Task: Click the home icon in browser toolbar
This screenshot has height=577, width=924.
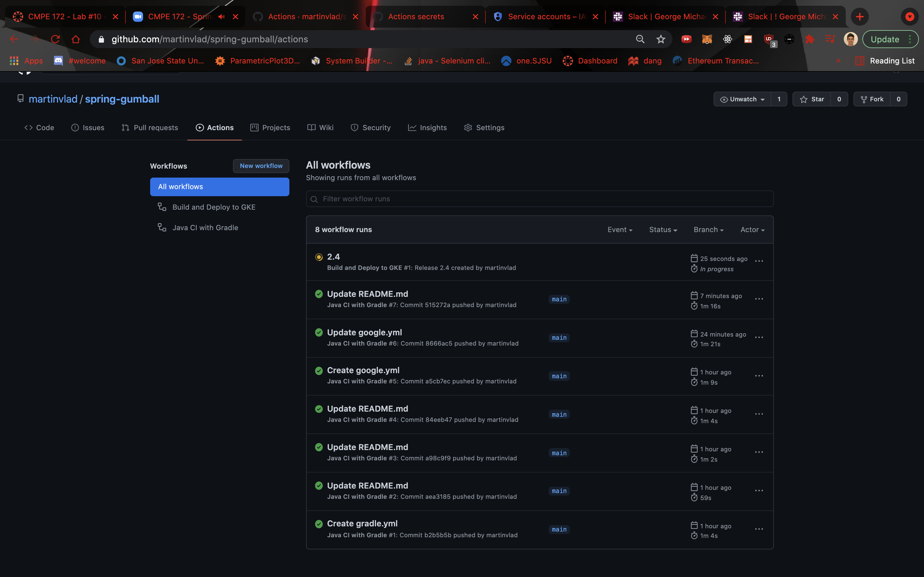Action: 76,39
